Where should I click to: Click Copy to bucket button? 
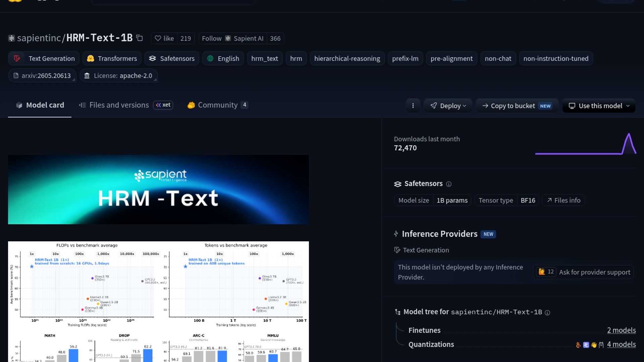pos(517,106)
